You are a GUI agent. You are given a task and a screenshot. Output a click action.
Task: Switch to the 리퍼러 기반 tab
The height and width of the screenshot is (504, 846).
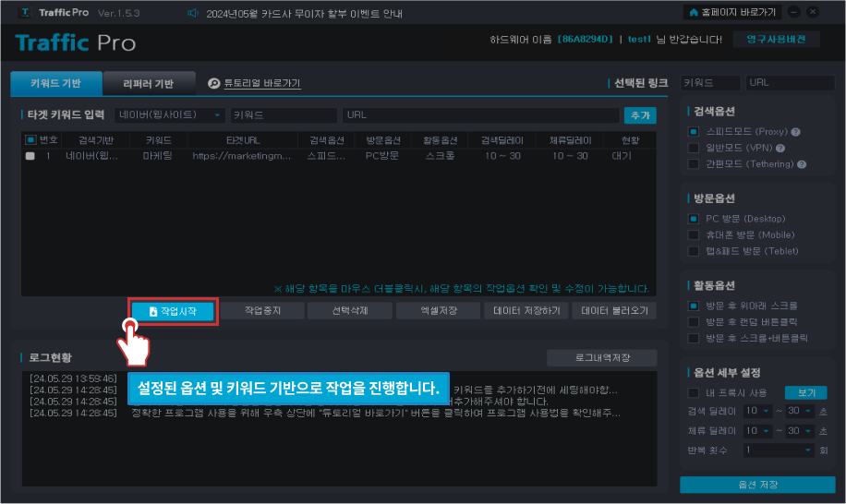(149, 83)
